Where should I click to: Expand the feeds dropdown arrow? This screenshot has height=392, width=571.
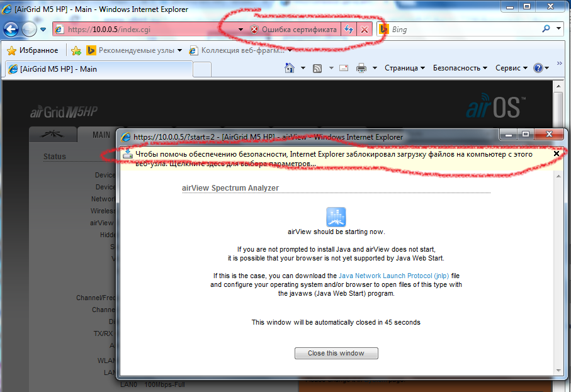(331, 68)
